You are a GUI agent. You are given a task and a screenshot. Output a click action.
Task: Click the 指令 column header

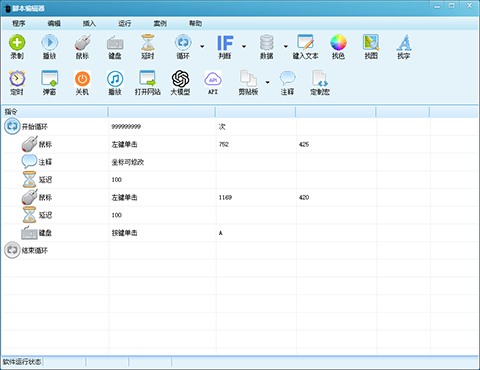pos(55,112)
